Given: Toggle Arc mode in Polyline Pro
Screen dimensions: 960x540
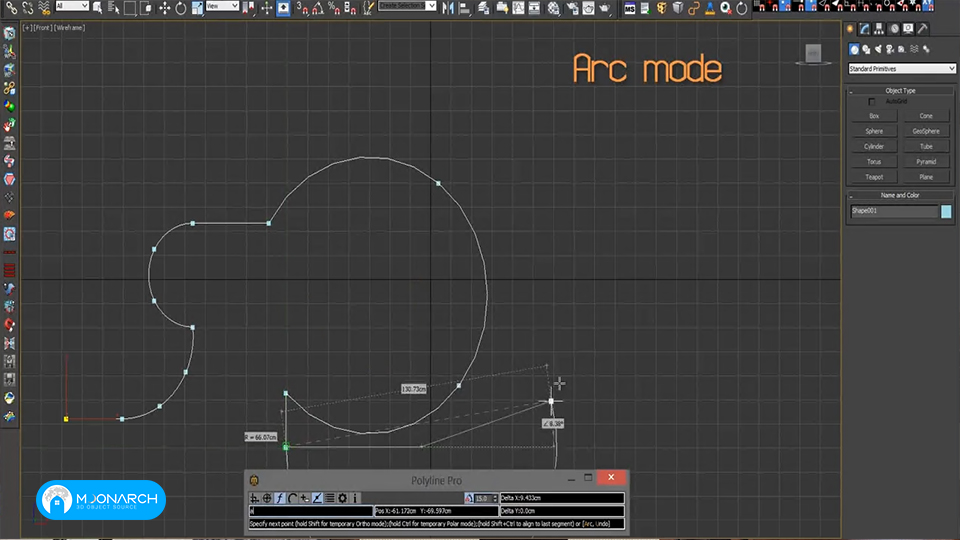Looking at the screenshot, I should tap(293, 498).
